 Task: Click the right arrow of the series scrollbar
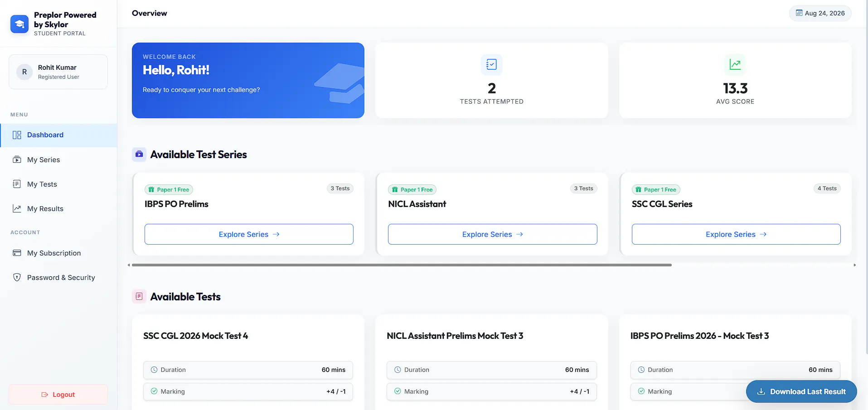[x=854, y=265]
